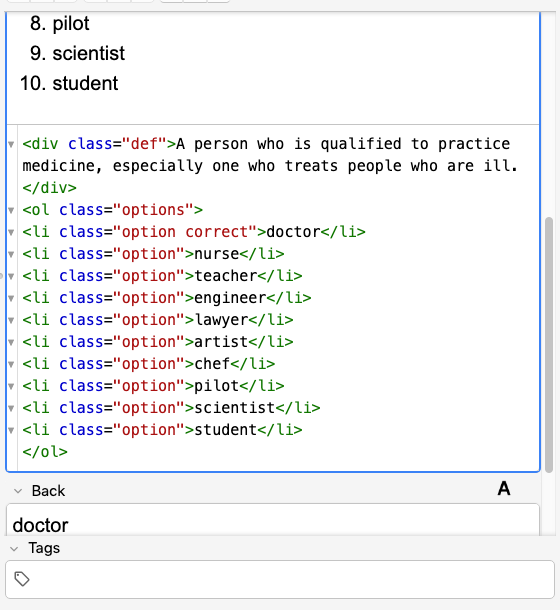This screenshot has width=560, height=610.
Task: Click the word 'lawyer' in the HTML code
Action: point(221,320)
